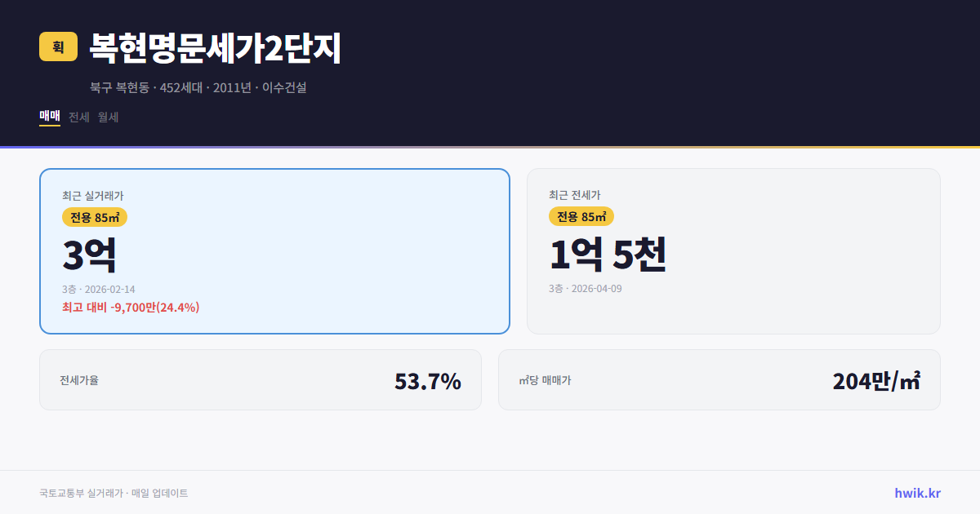Viewport: 980px width, 514px height.
Task: Open the 최근 전세가 price card
Action: click(x=733, y=250)
